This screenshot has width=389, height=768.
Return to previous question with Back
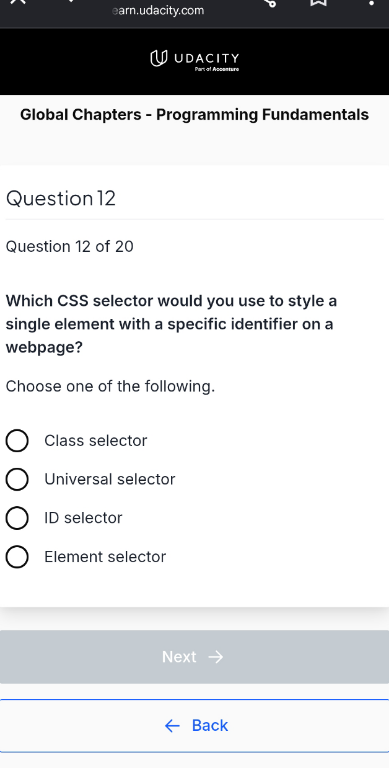[x=194, y=725]
